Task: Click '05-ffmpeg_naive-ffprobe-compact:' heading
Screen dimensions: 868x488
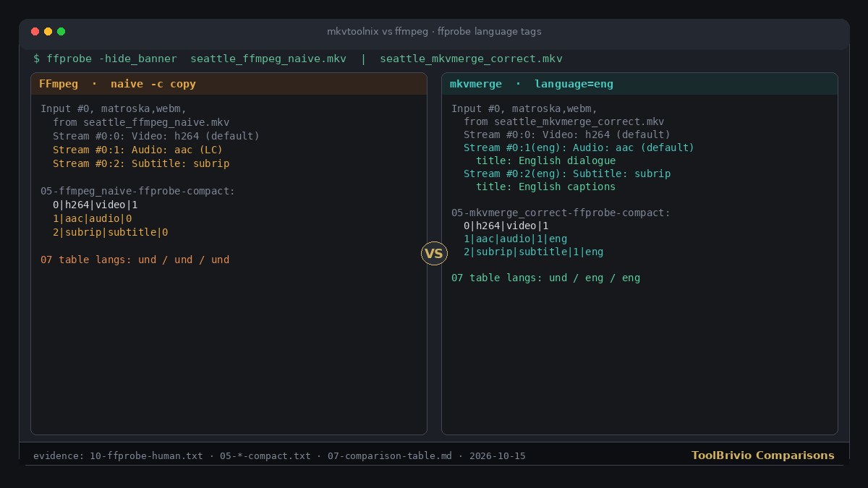Action: [x=137, y=191]
